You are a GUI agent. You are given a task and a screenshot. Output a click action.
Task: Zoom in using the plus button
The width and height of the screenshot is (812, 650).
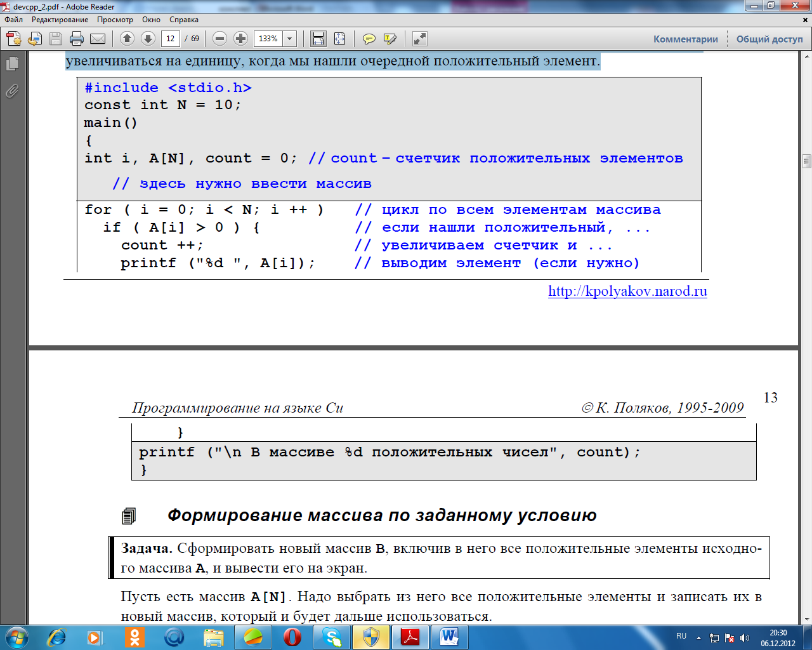coord(240,39)
